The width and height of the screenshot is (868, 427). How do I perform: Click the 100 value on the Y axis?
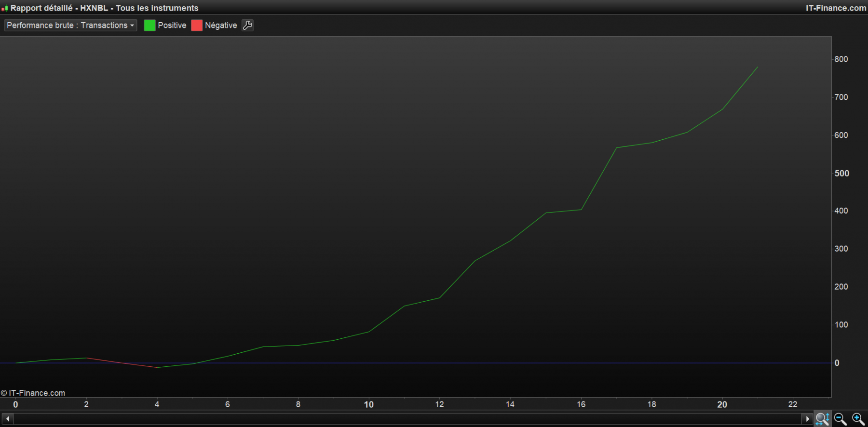841,325
